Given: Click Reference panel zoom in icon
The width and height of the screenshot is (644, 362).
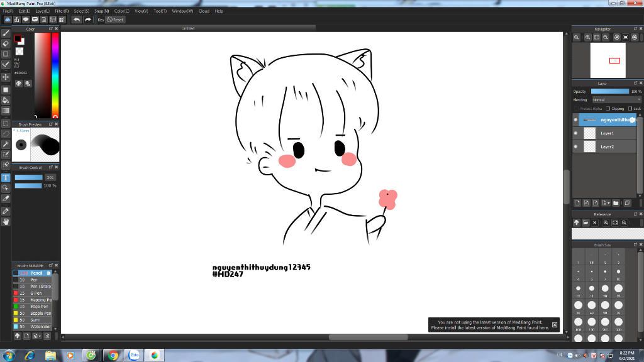Looking at the screenshot, I should pyautogui.click(x=606, y=222).
